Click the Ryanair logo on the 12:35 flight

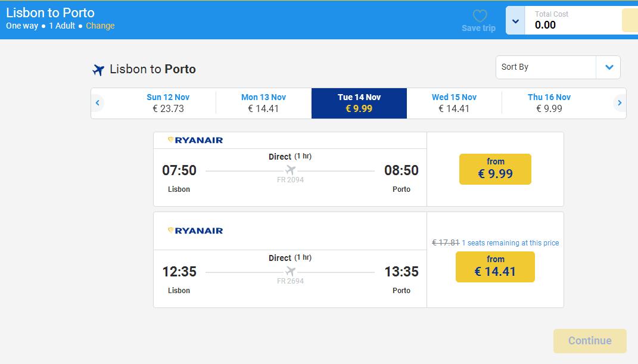tap(195, 231)
